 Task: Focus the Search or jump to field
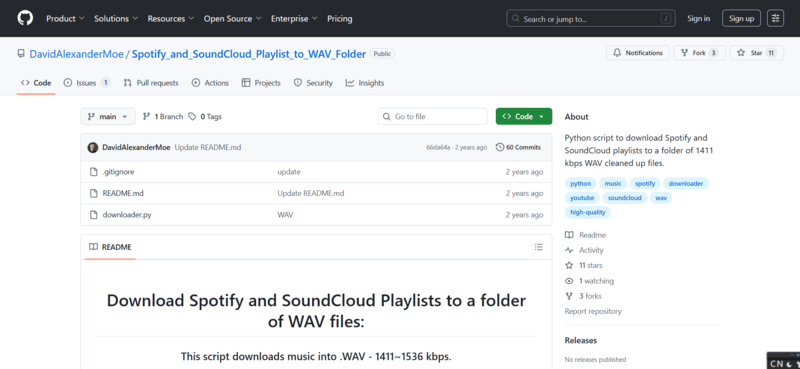[591, 18]
